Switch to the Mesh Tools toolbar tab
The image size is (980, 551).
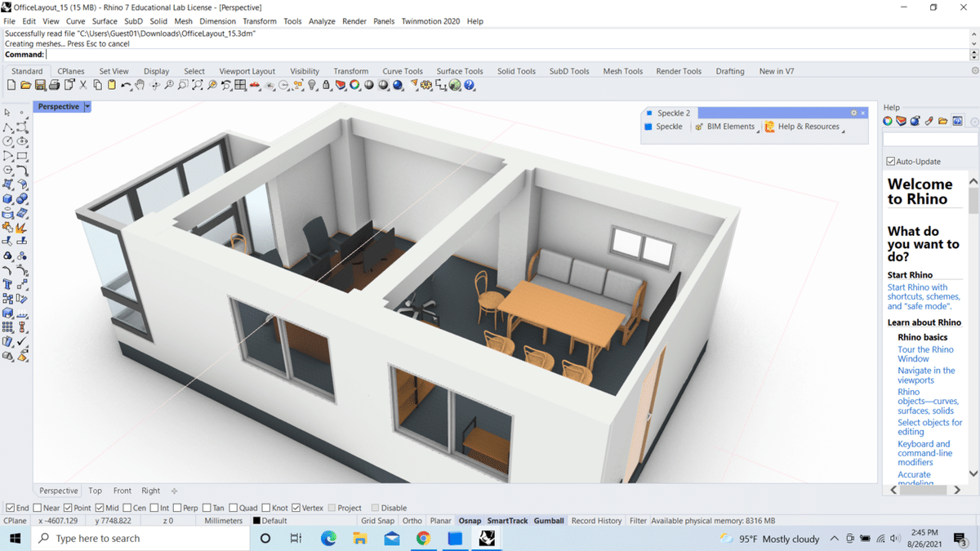[x=623, y=71]
